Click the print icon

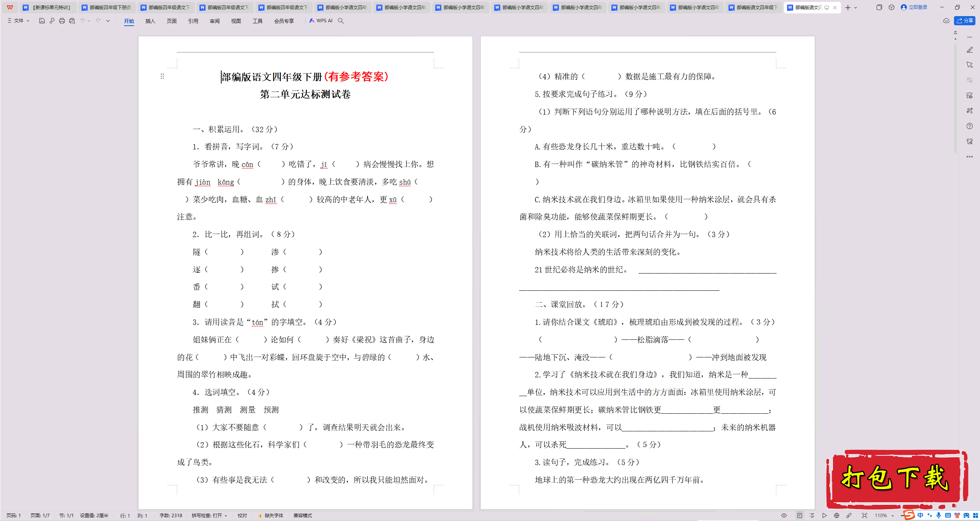(x=62, y=21)
